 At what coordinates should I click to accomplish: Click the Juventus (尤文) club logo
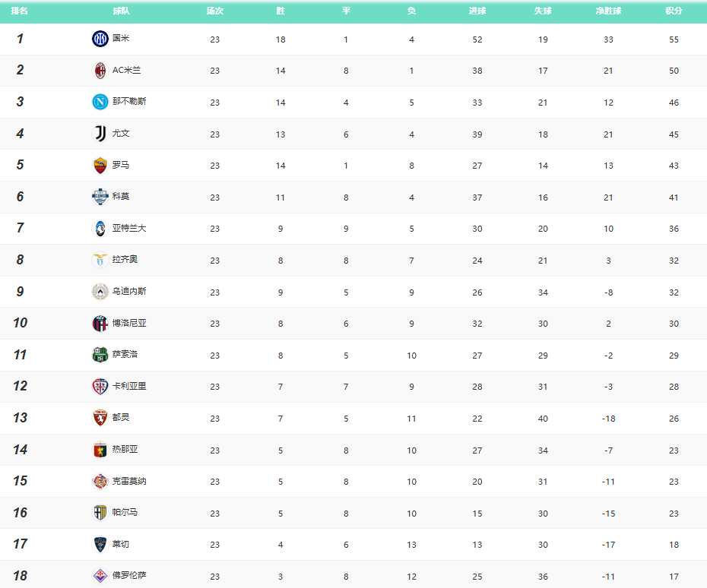[100, 134]
